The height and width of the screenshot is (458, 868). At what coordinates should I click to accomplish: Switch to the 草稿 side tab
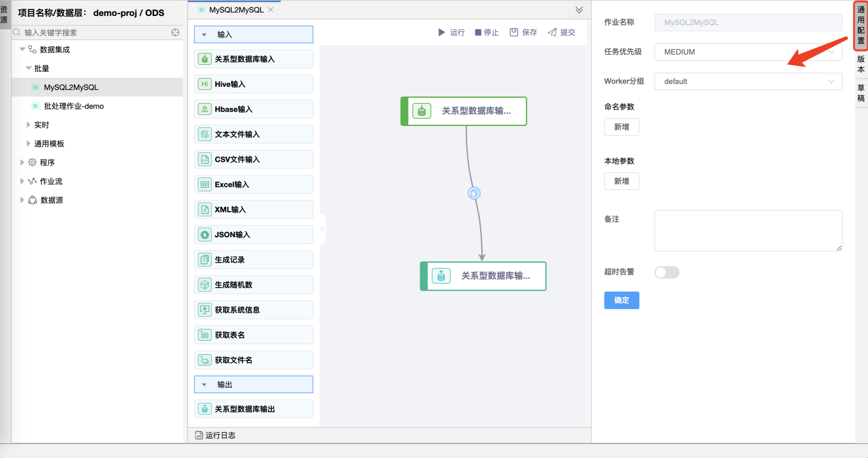860,93
